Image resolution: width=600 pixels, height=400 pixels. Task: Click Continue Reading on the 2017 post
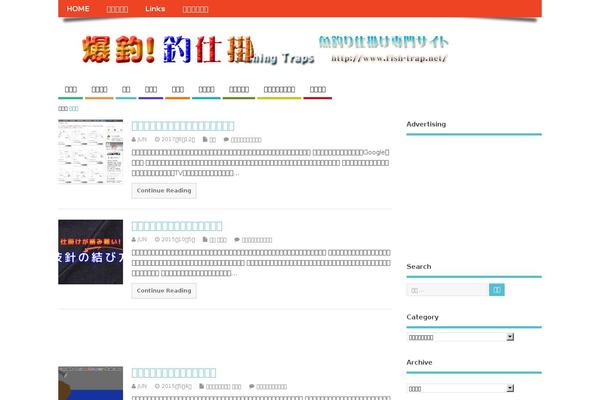pos(164,191)
